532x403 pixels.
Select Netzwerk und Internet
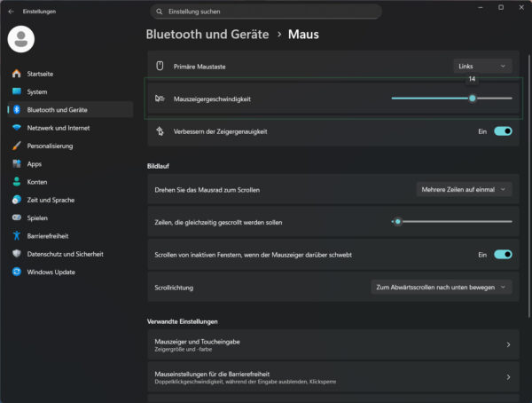pos(70,128)
